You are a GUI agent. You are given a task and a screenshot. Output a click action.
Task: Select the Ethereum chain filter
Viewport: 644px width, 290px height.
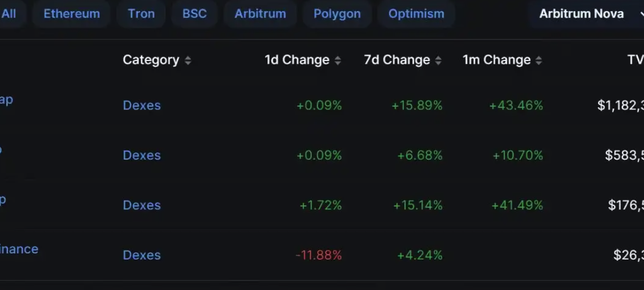[x=72, y=14]
